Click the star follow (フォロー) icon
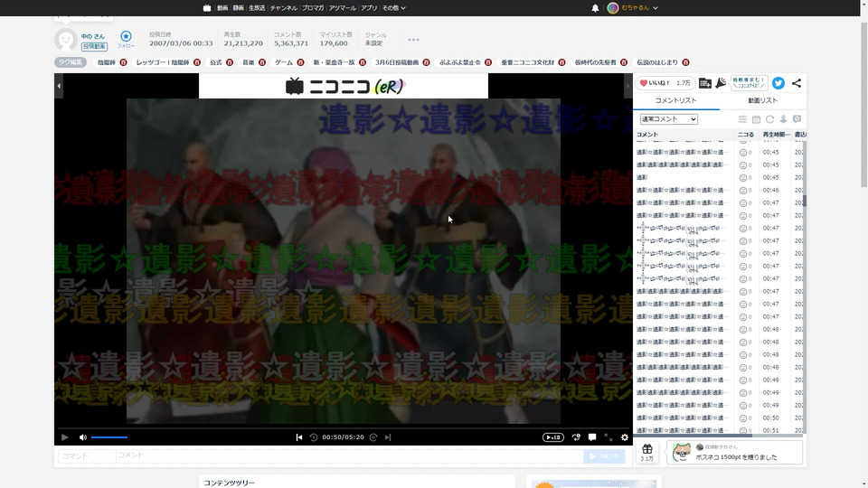This screenshot has width=868, height=488. click(127, 36)
